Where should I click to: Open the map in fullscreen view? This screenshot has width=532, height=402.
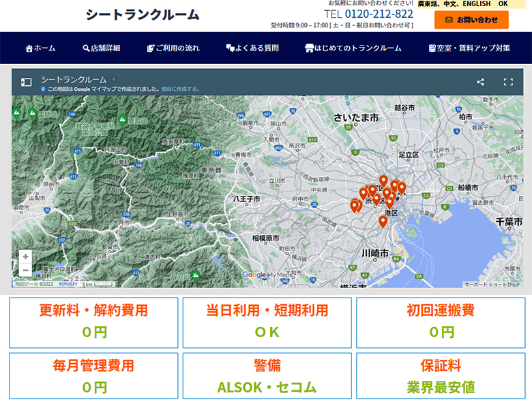tap(508, 82)
